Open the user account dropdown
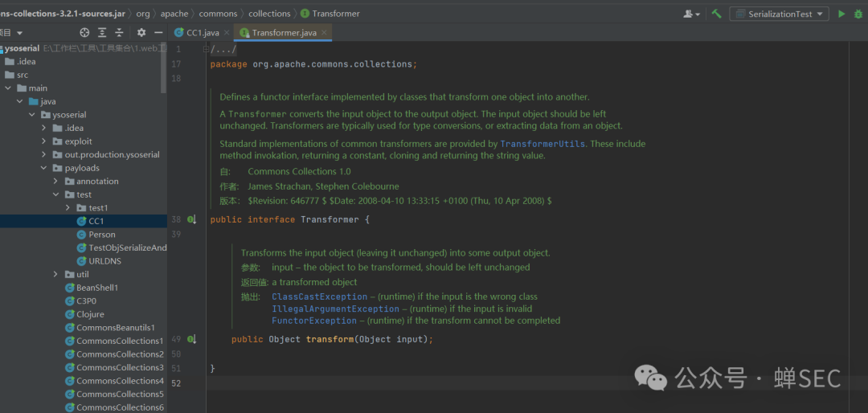The image size is (868, 413). click(691, 14)
